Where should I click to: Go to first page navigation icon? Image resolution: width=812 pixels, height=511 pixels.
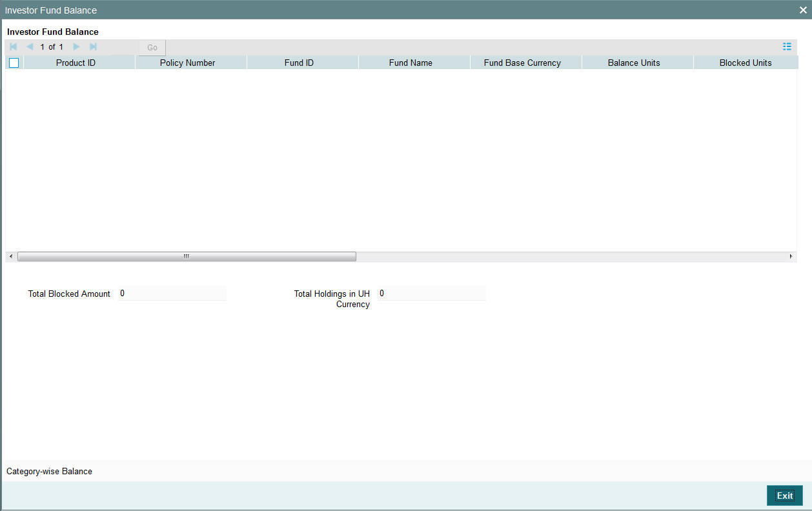point(14,47)
